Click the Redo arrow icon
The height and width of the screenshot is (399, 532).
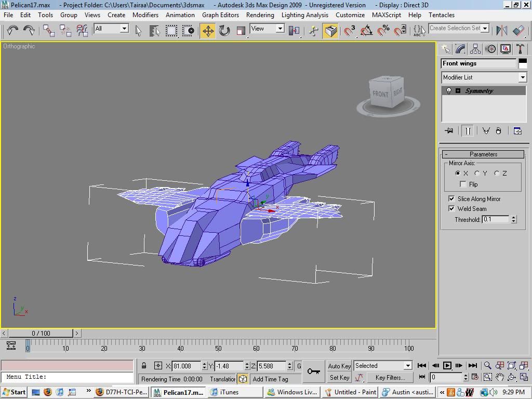[x=29, y=31]
